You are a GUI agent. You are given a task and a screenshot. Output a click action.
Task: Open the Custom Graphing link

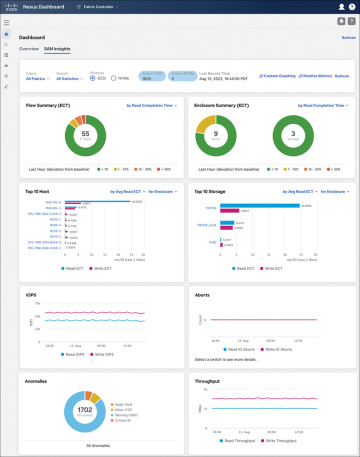pos(277,76)
